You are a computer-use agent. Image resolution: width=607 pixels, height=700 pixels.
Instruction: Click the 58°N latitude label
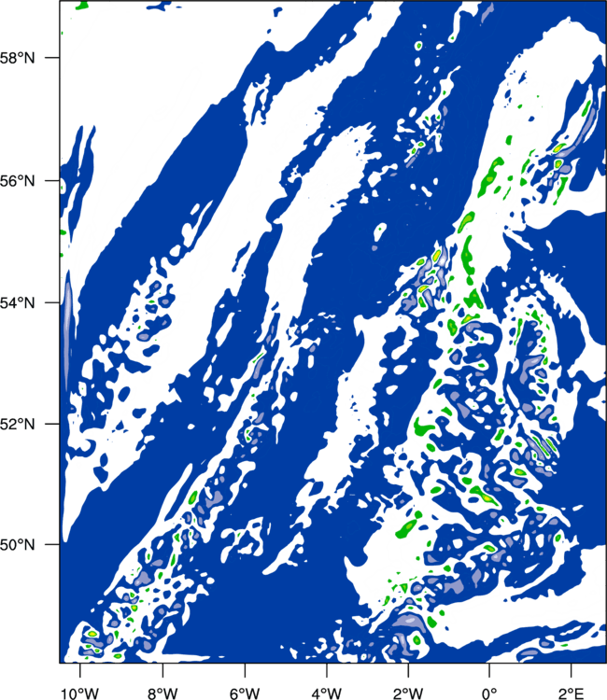coord(18,58)
